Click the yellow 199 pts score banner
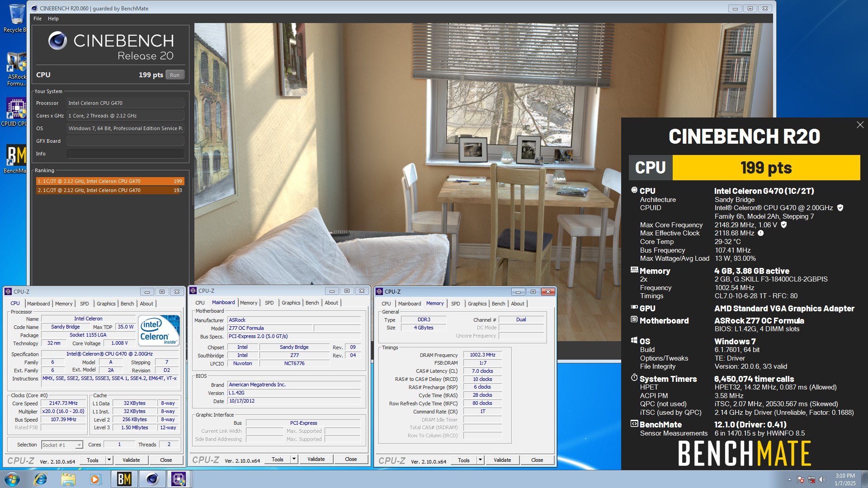This screenshot has width=868, height=488. pos(766,168)
